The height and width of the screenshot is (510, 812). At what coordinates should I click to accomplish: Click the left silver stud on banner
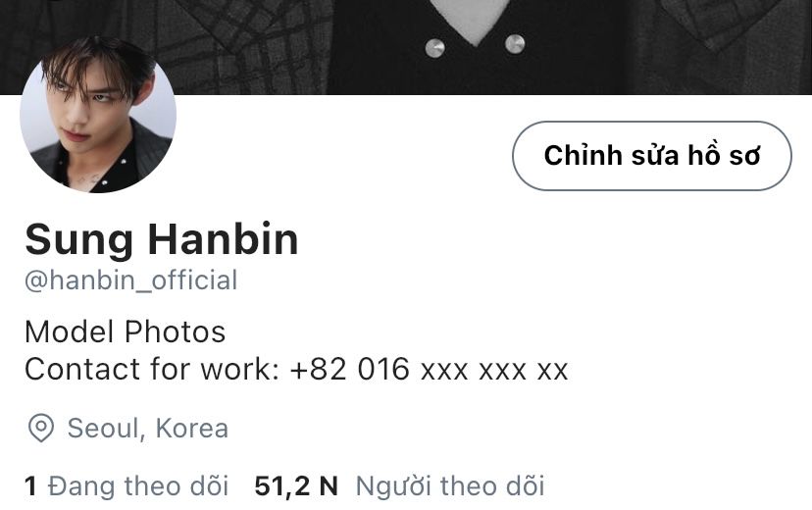[434, 48]
